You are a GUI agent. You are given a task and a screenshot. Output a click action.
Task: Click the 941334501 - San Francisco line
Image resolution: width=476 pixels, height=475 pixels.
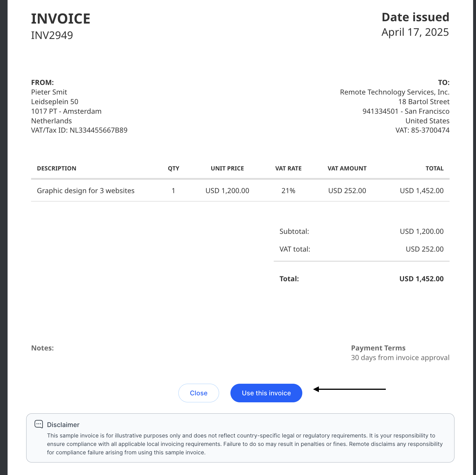(x=406, y=111)
